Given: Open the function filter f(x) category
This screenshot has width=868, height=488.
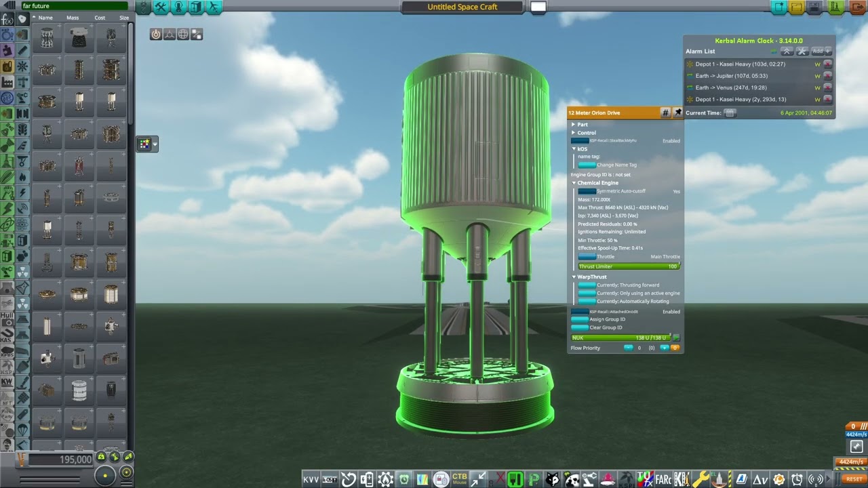Looking at the screenshot, I should coord(7,20).
